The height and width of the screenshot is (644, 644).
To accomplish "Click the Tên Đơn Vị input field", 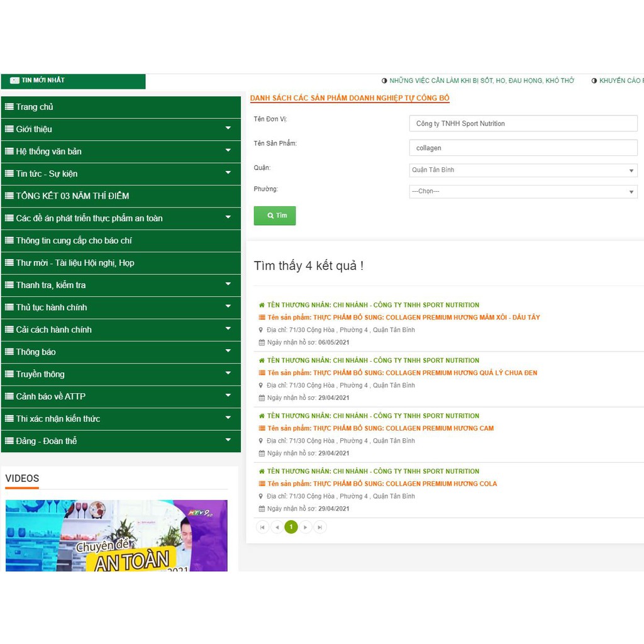I will 523,123.
